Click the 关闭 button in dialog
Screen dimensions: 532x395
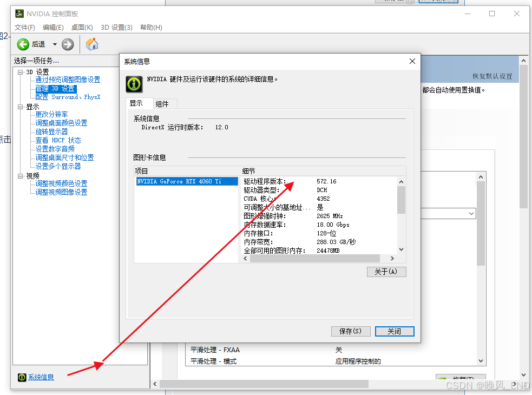click(395, 331)
